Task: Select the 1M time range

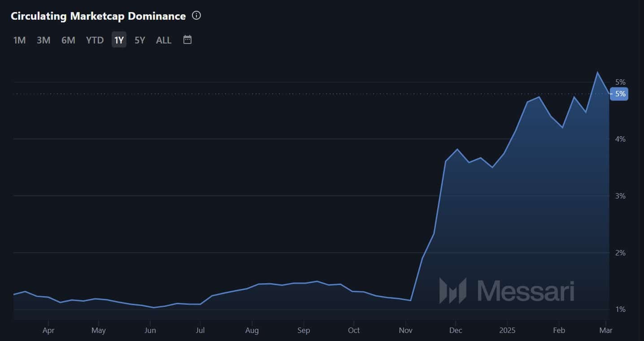Action: coord(20,40)
